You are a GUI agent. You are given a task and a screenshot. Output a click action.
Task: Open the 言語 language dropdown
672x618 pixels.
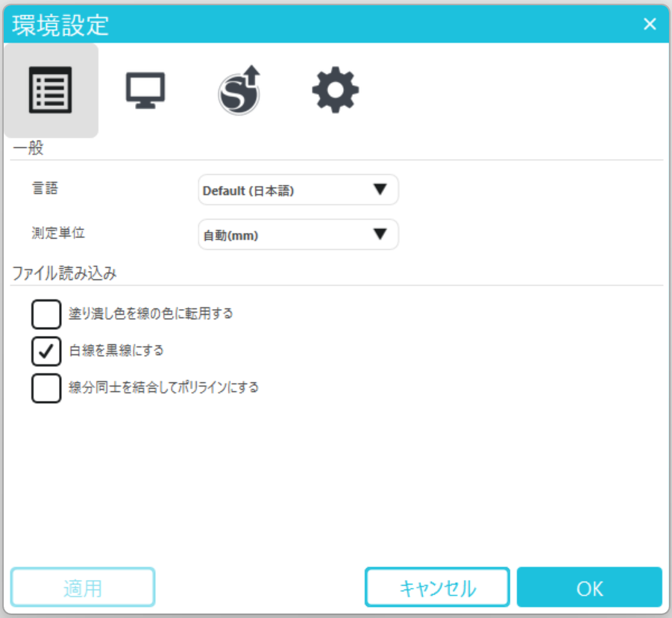tap(298, 190)
